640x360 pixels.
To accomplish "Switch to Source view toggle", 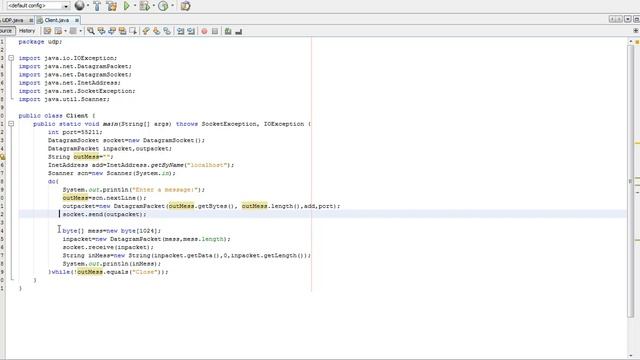I will click(7, 31).
